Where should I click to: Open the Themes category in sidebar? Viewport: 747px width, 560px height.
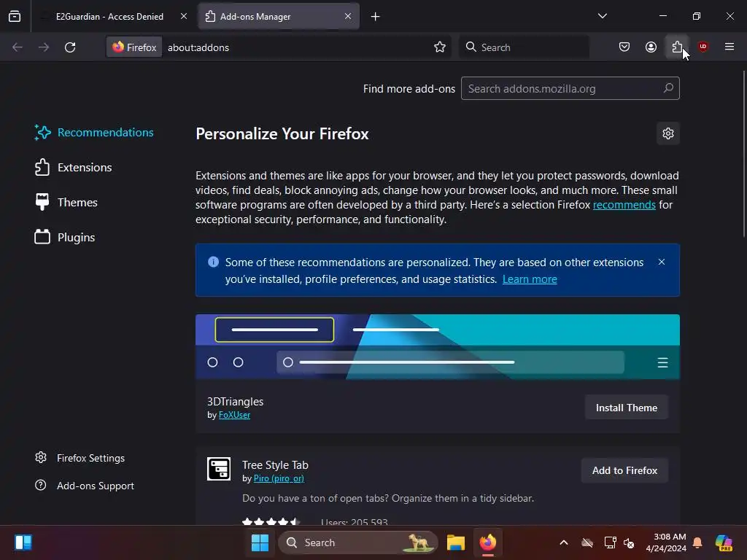click(x=66, y=203)
